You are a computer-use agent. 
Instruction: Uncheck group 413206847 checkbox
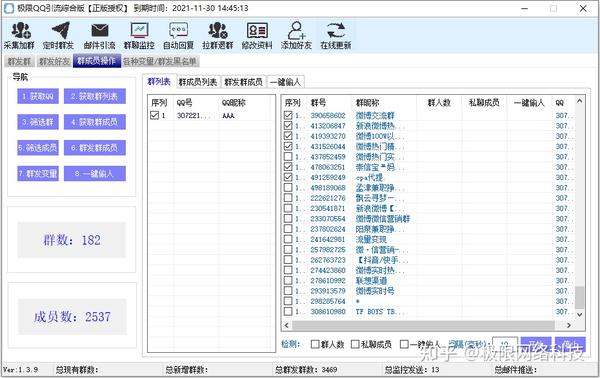coord(288,125)
